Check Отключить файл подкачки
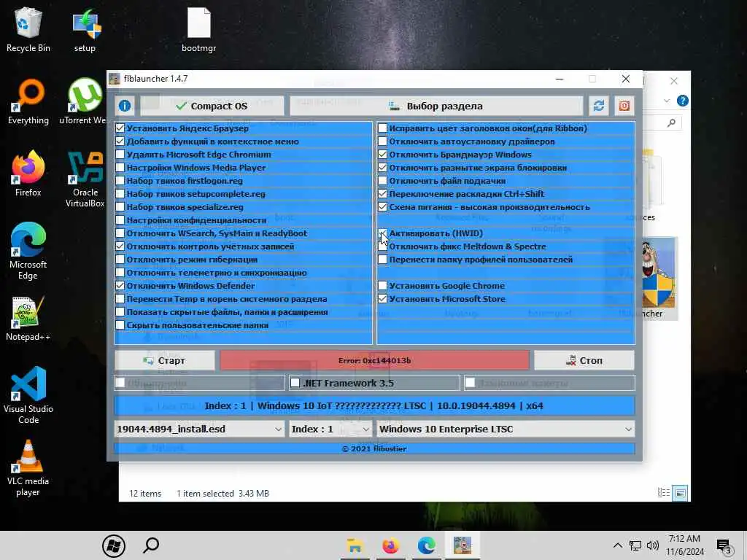The height and width of the screenshot is (560, 747). click(x=382, y=181)
